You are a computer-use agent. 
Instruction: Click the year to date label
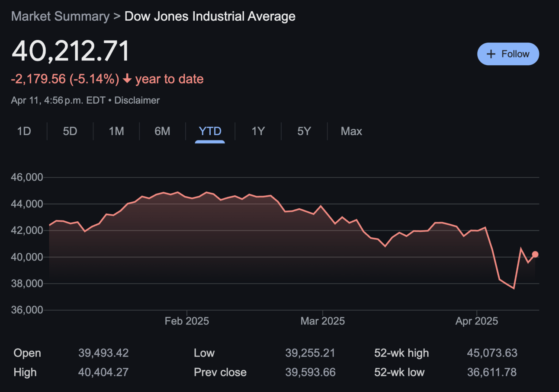[x=169, y=79]
